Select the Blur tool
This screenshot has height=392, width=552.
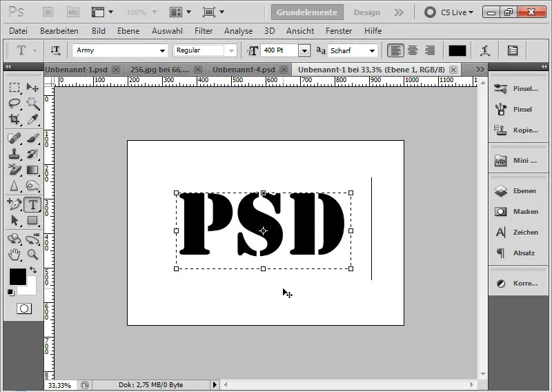tap(14, 186)
